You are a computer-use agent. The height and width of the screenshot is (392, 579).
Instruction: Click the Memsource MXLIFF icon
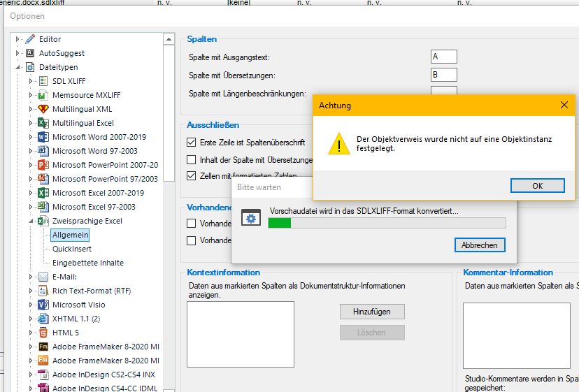[x=43, y=95]
